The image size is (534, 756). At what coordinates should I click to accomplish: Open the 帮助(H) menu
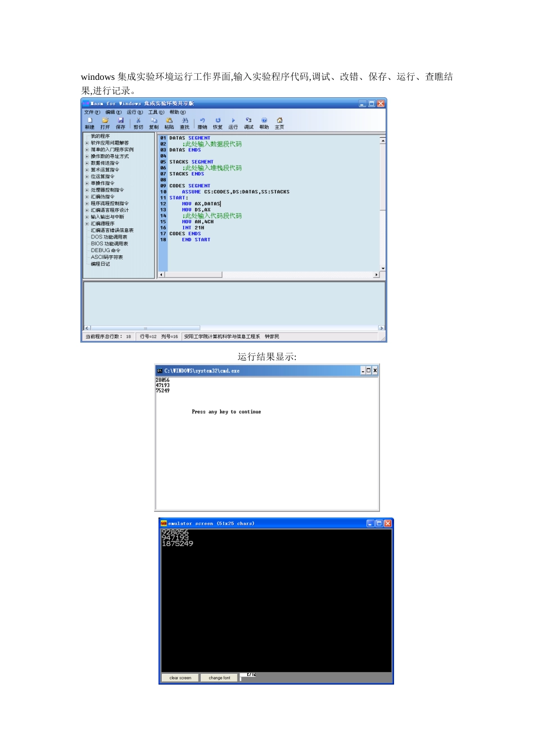[x=178, y=112]
